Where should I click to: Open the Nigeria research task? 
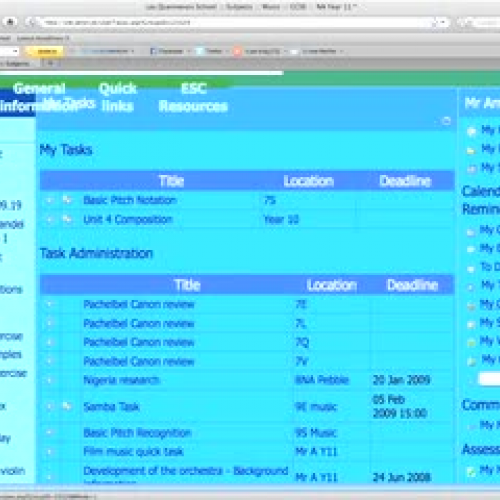[x=122, y=380]
